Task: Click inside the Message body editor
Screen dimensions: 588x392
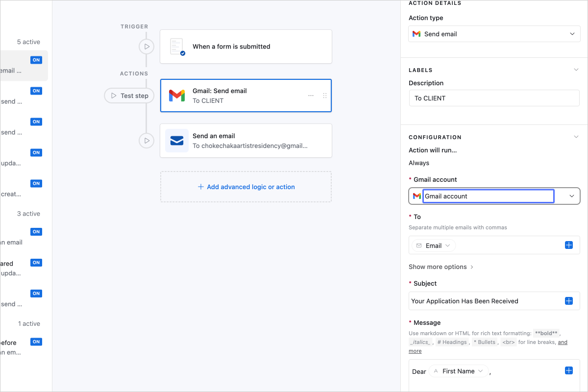Action: tap(494, 376)
